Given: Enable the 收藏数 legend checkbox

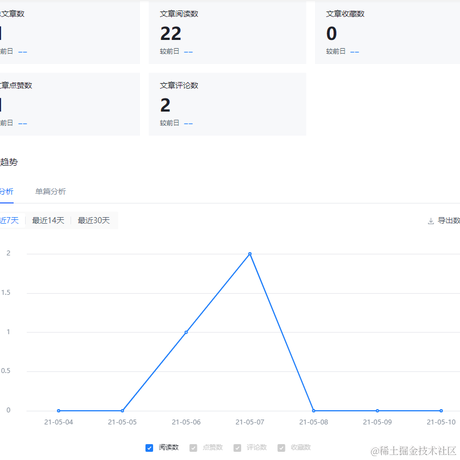Looking at the screenshot, I should (281, 448).
